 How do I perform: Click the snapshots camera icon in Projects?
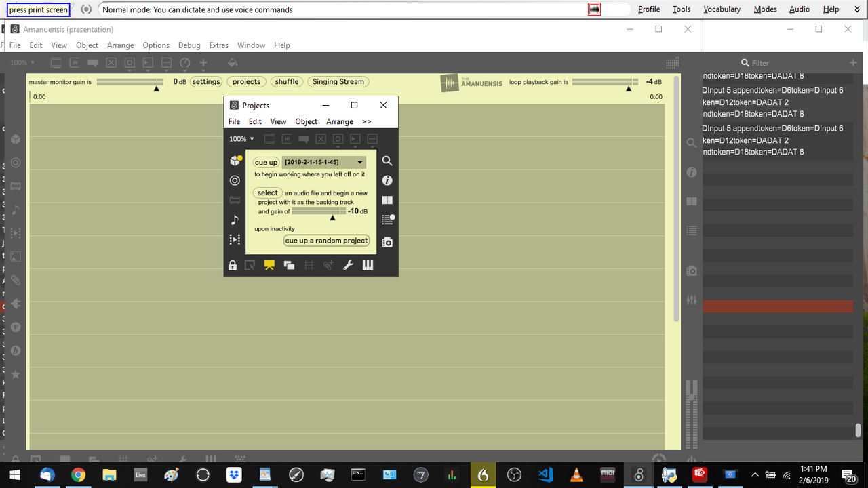pyautogui.click(x=387, y=242)
